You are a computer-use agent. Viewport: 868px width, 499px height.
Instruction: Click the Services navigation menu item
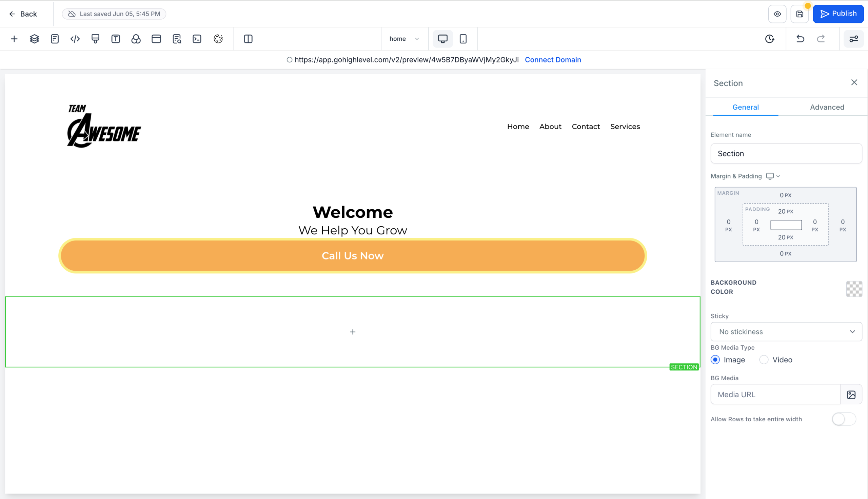(625, 126)
